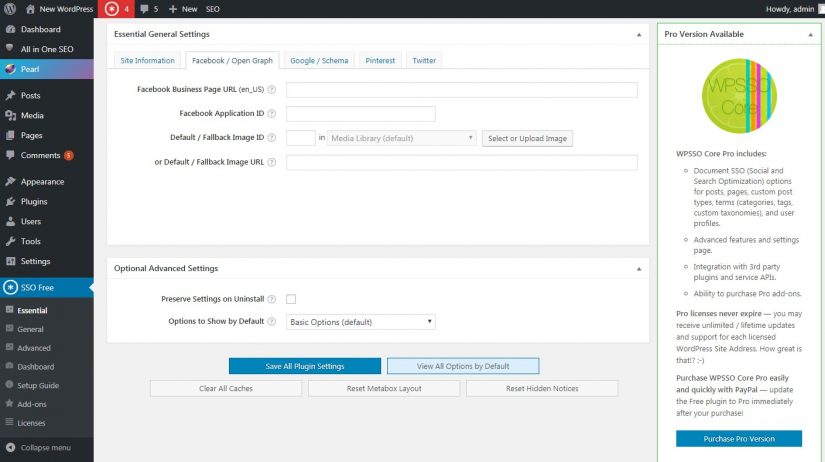Click help icon for Facebook Application ID
825x462 pixels.
tap(271, 113)
